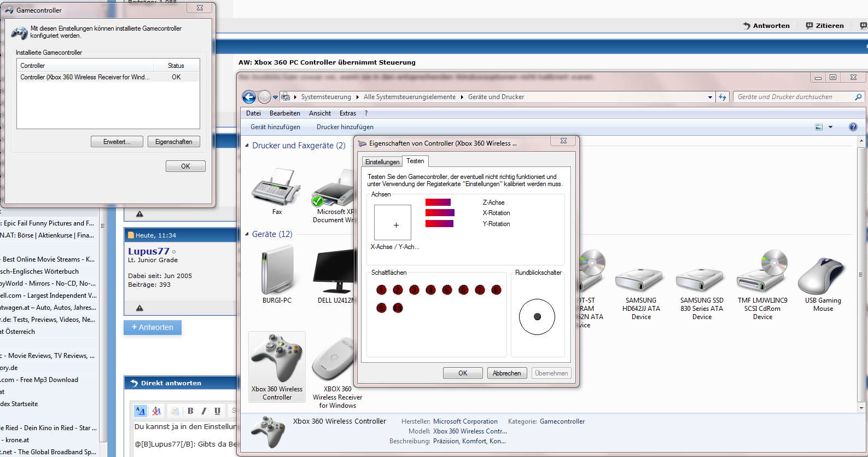Select the XBOX 360 Wireless Receiver device

click(x=334, y=372)
